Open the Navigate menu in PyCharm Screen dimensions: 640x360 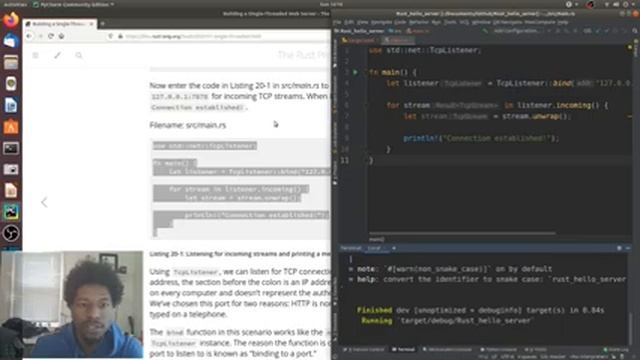coord(381,22)
